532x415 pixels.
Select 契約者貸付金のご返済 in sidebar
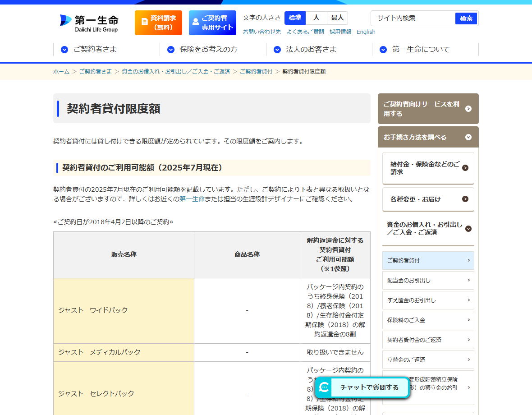(x=428, y=340)
